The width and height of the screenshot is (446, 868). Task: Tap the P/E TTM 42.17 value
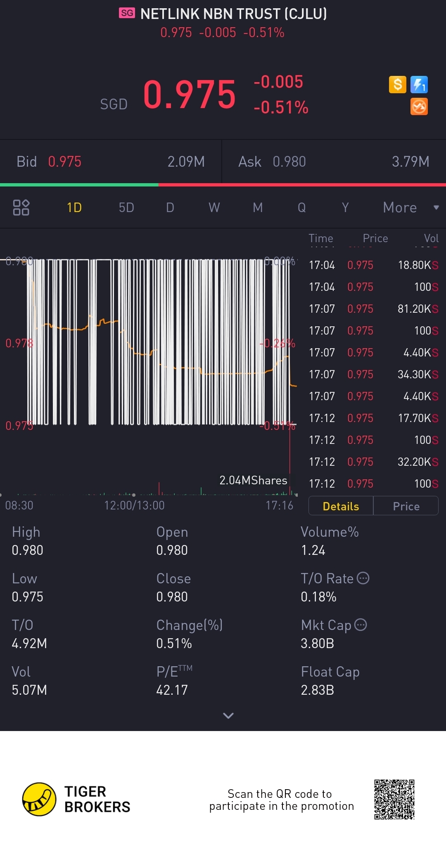pyautogui.click(x=172, y=690)
